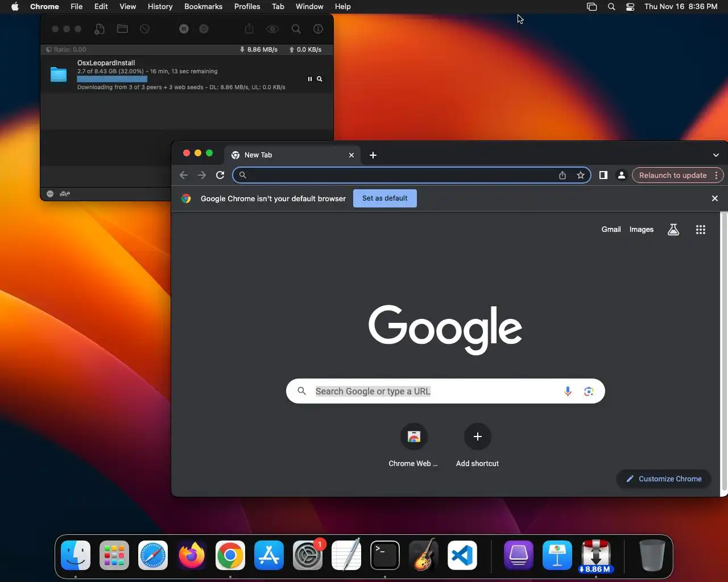The width and height of the screenshot is (728, 582).
Task: Launch Firefox from the Dock
Action: 192,555
